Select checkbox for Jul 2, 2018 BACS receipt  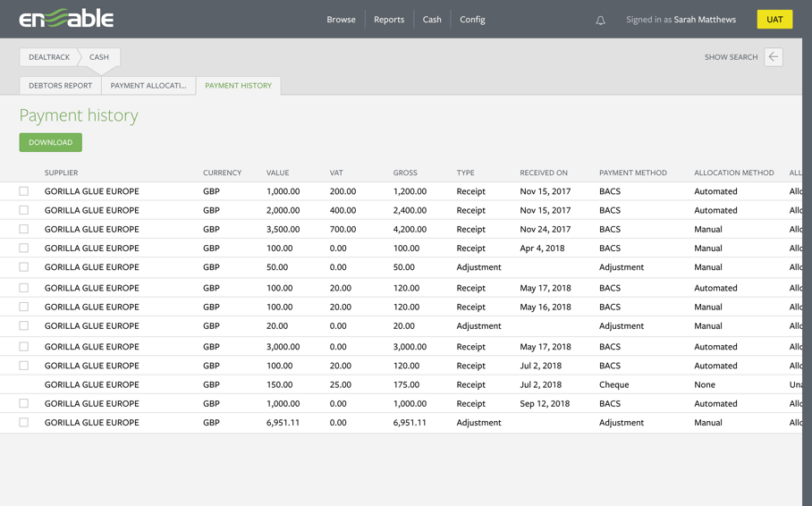click(24, 366)
